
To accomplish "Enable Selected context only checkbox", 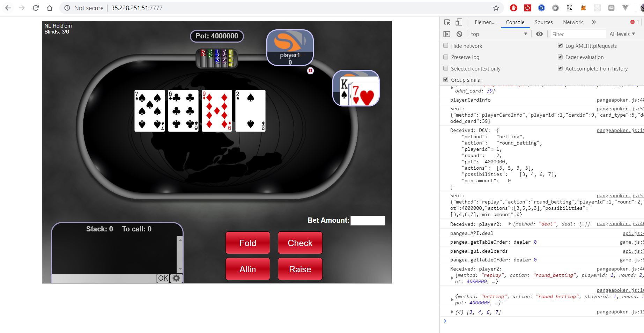I will 446,68.
